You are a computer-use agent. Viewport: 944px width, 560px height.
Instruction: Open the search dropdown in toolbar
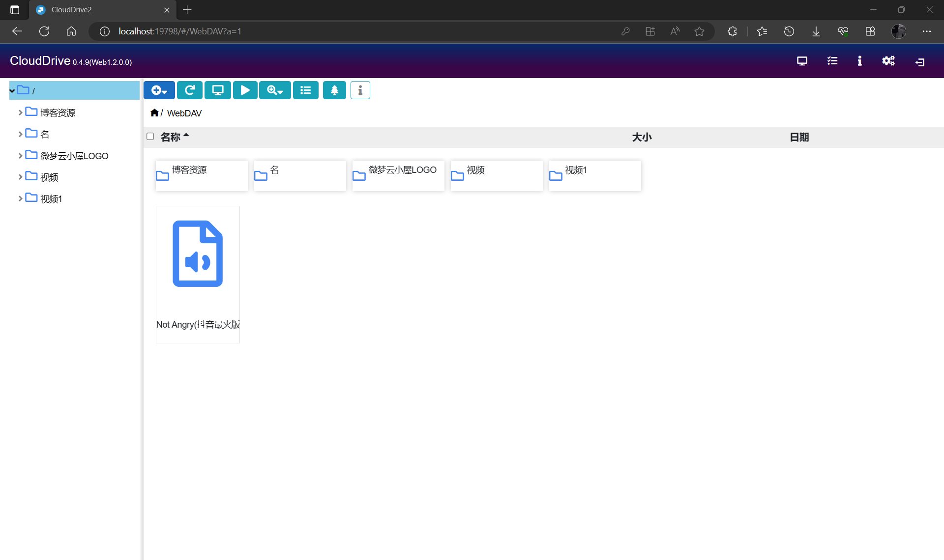275,90
